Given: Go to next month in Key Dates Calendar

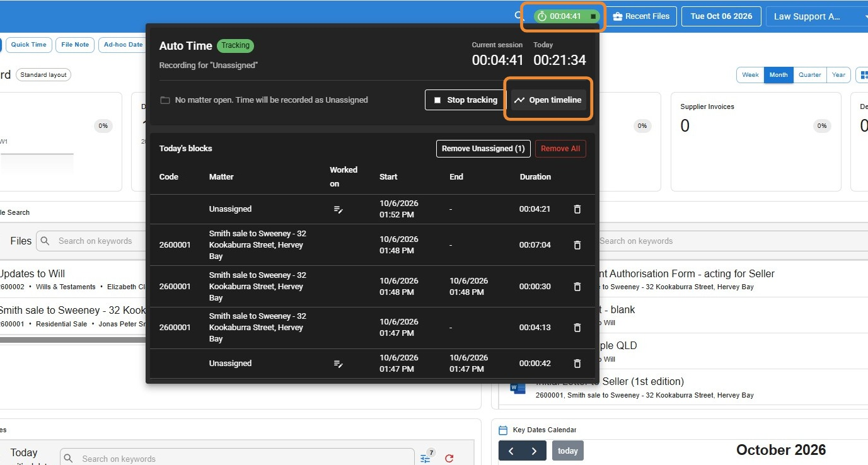Looking at the screenshot, I should [x=534, y=451].
